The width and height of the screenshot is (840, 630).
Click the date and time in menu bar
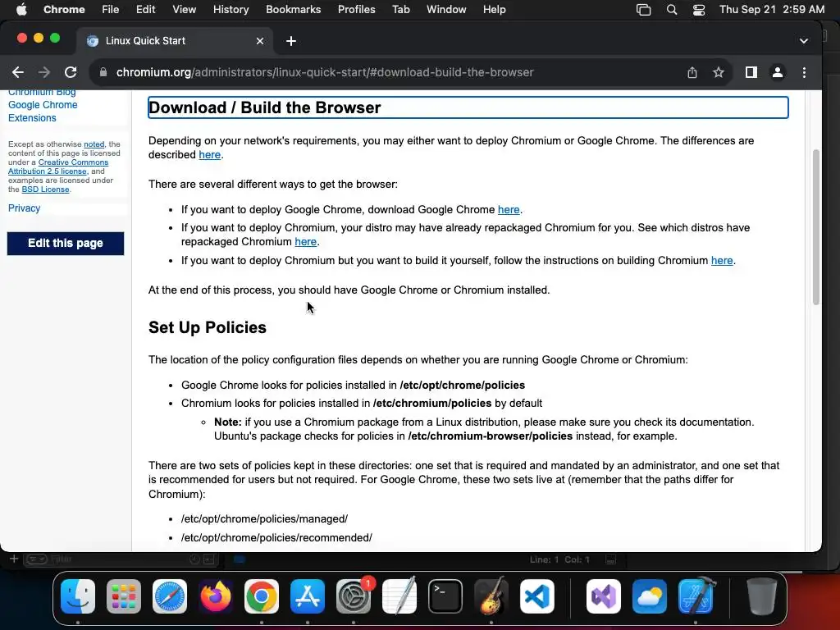click(x=771, y=10)
